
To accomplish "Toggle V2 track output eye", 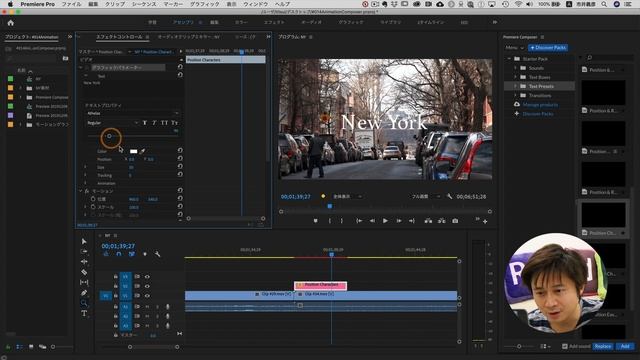I will [x=147, y=286].
